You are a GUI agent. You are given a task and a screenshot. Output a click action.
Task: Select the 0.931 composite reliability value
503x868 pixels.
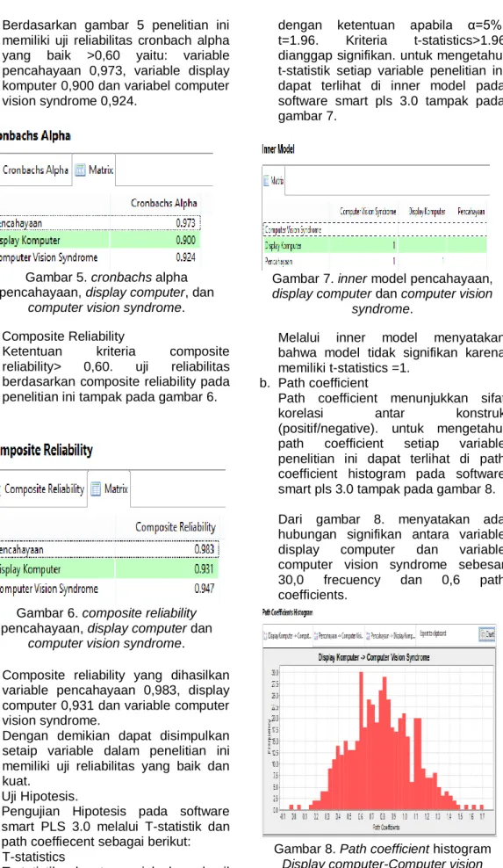pyautogui.click(x=205, y=569)
